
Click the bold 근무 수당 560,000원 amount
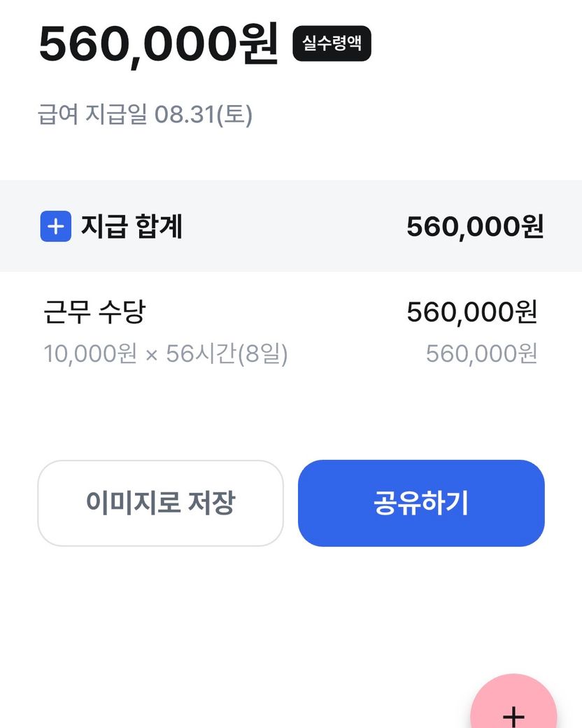click(x=472, y=312)
